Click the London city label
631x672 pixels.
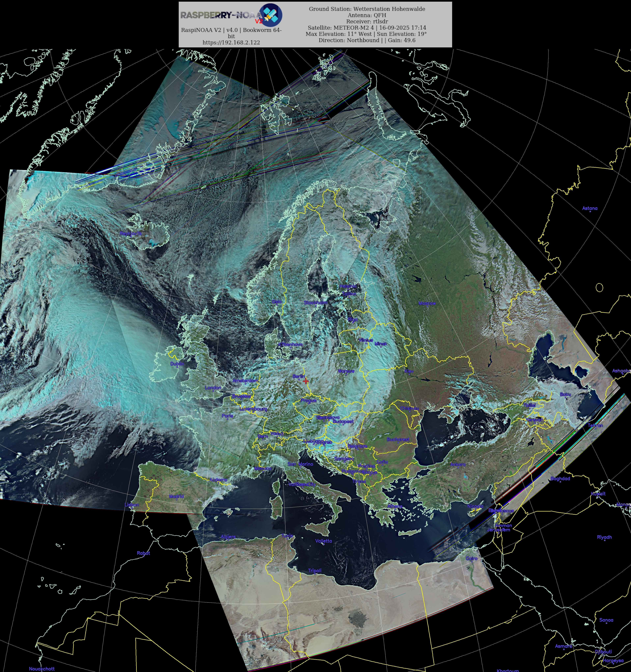tap(213, 388)
